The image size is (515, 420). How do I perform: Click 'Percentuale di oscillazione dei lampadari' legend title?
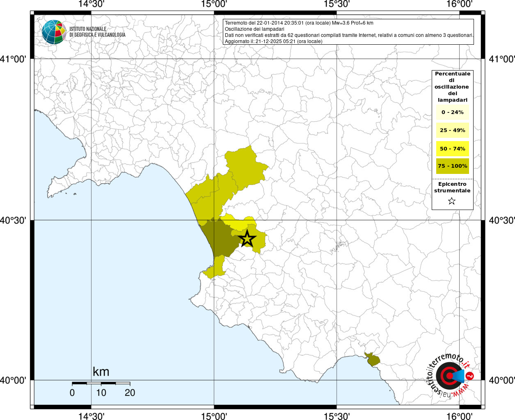[x=452, y=87]
